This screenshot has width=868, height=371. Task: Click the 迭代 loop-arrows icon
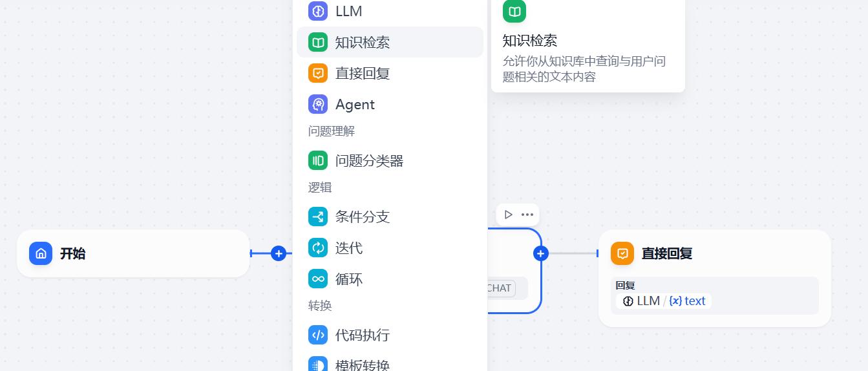coord(318,248)
